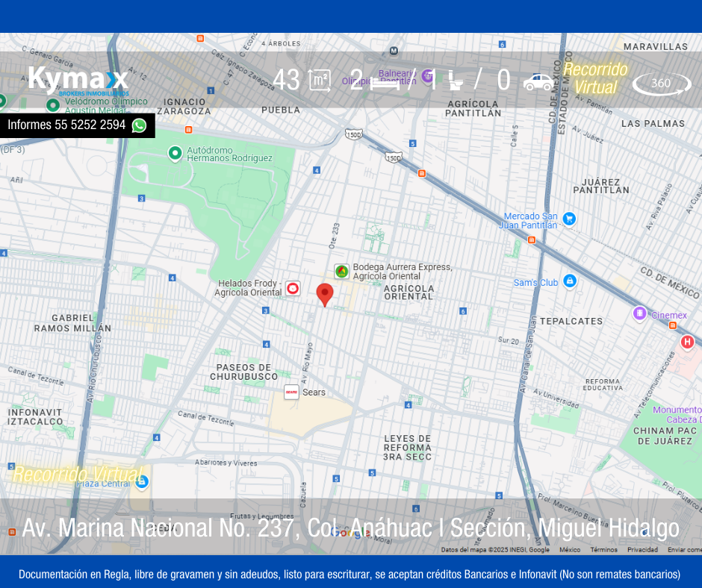Click the Av. Marina Nacional No. 237 address
Image resolution: width=702 pixels, height=588 pixels.
350,528
